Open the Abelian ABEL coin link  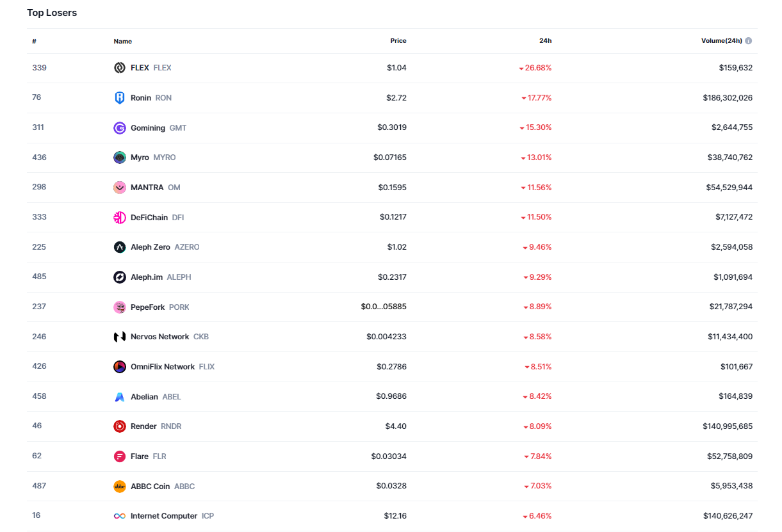pyautogui.click(x=145, y=397)
